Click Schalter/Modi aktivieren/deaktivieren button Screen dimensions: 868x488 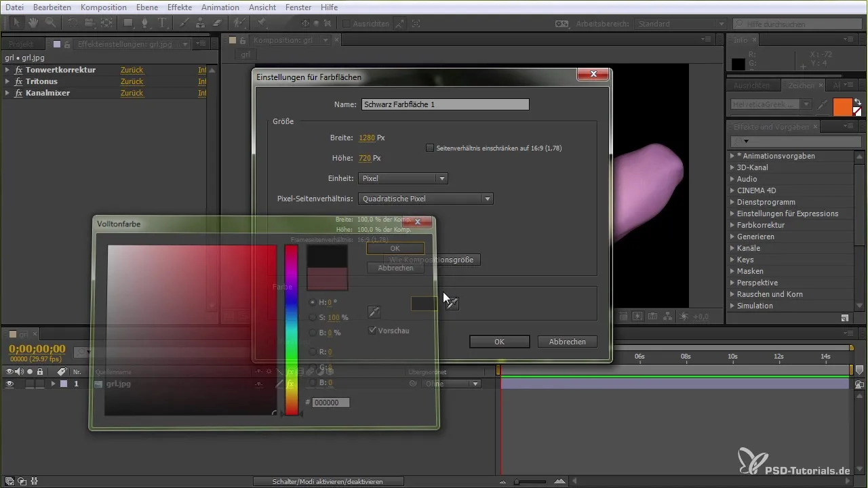[329, 481]
